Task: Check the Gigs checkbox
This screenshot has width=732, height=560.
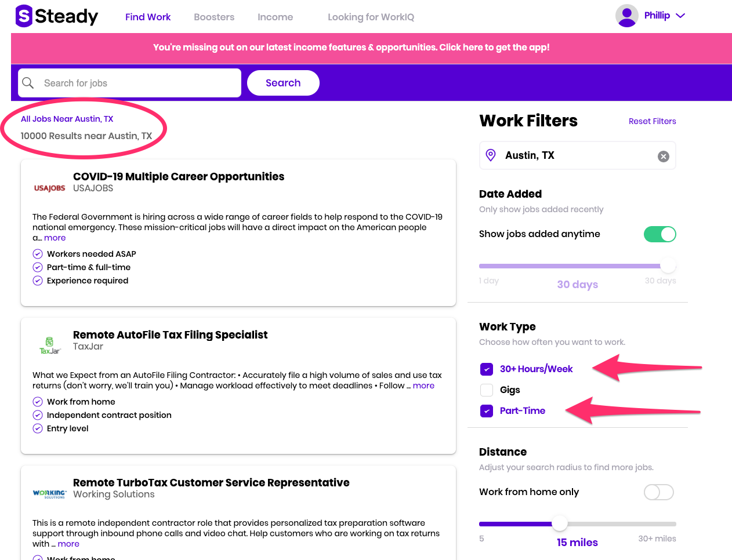Action: point(487,390)
